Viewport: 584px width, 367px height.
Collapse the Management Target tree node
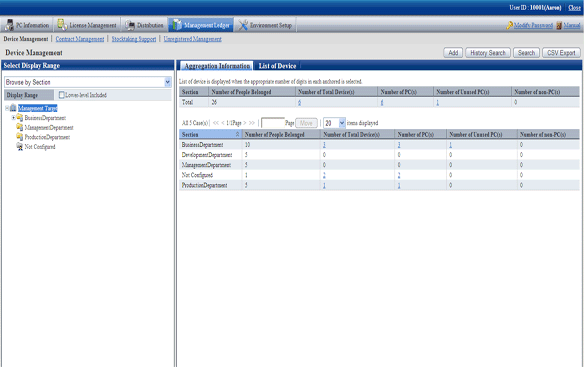point(7,108)
